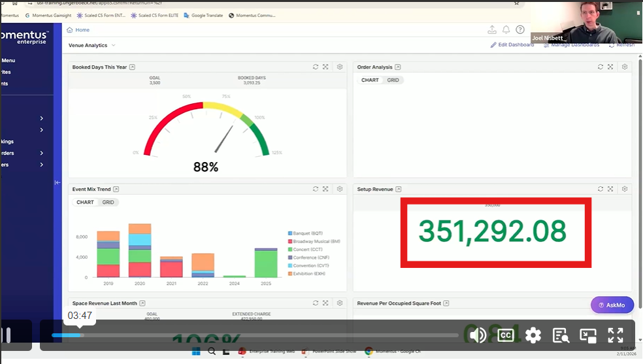This screenshot has height=364, width=643.
Task: Toggle closed captions in video player
Action: point(506,335)
